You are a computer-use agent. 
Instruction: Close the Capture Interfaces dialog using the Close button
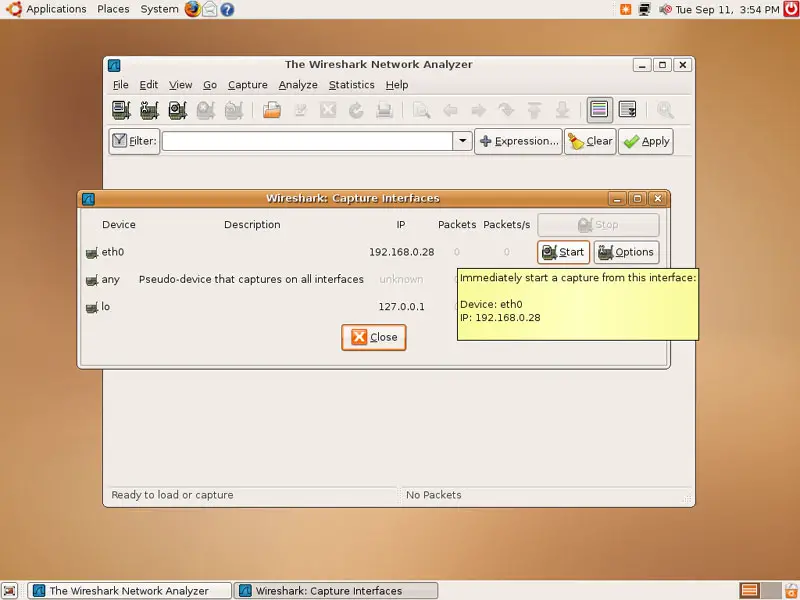pos(373,337)
